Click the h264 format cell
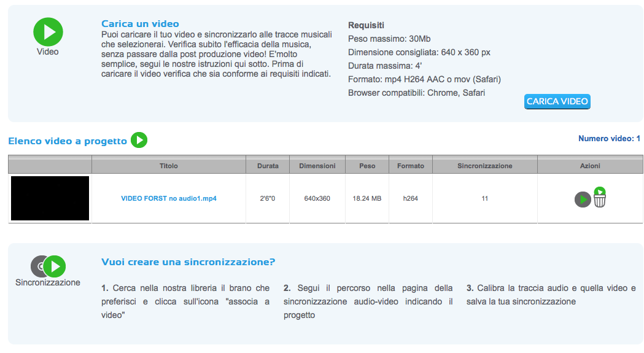Viewport: 644px width, 353px height. click(411, 198)
